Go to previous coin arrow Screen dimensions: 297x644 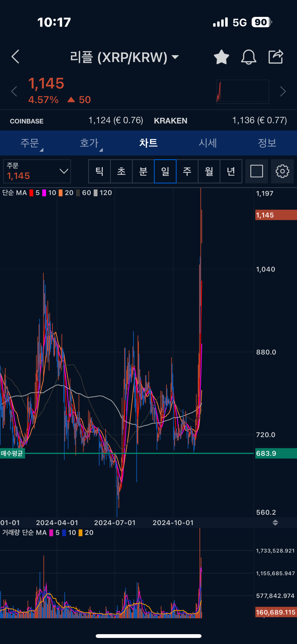(x=14, y=92)
